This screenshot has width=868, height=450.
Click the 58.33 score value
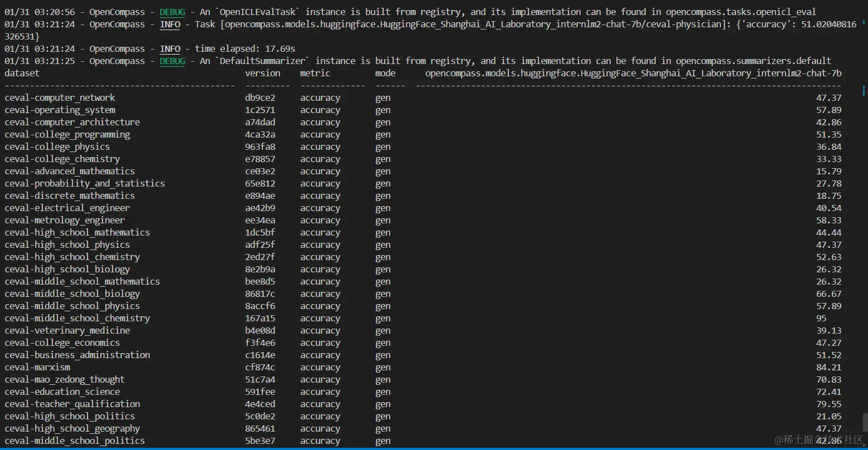point(829,220)
